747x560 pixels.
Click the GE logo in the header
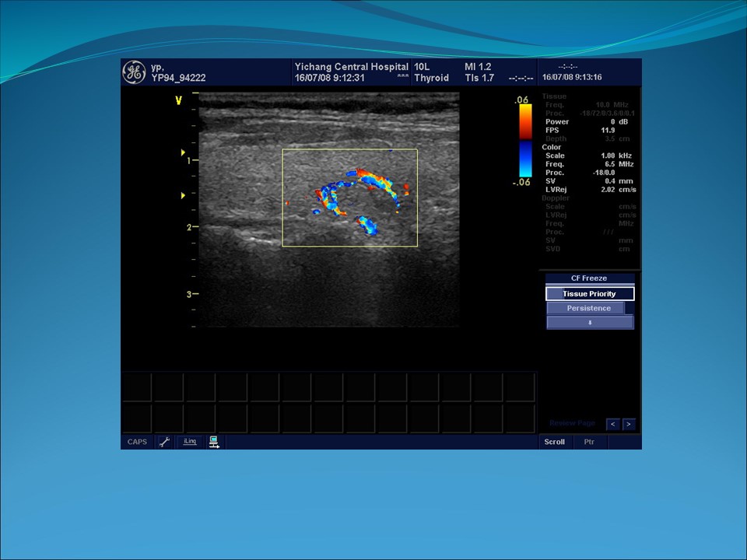pyautogui.click(x=134, y=72)
